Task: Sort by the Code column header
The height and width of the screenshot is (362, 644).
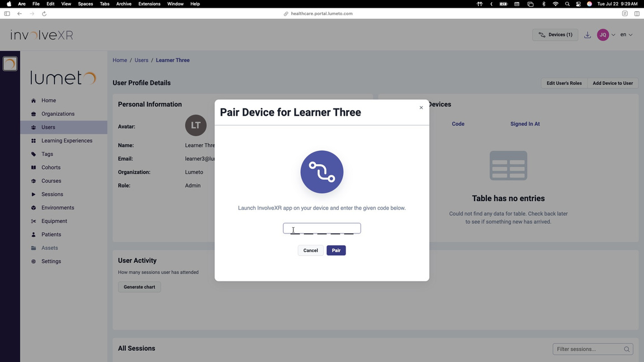Action: click(458, 124)
